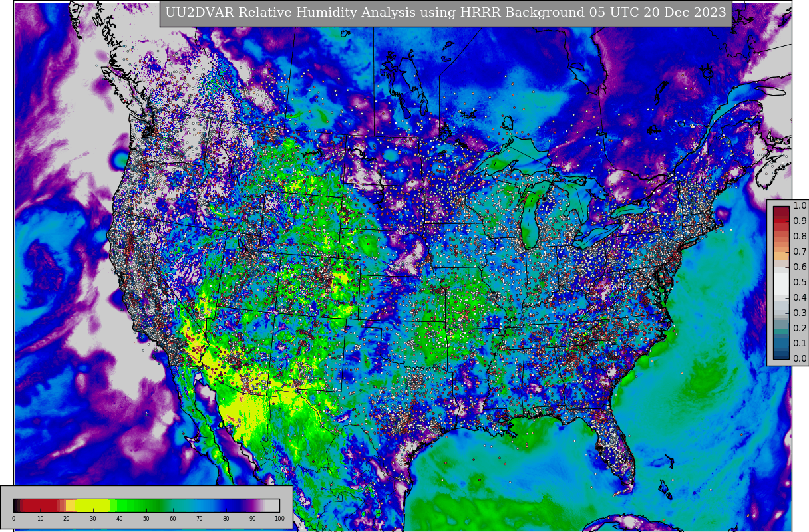Click the light gray end of the horizontal colorbar

(272, 505)
